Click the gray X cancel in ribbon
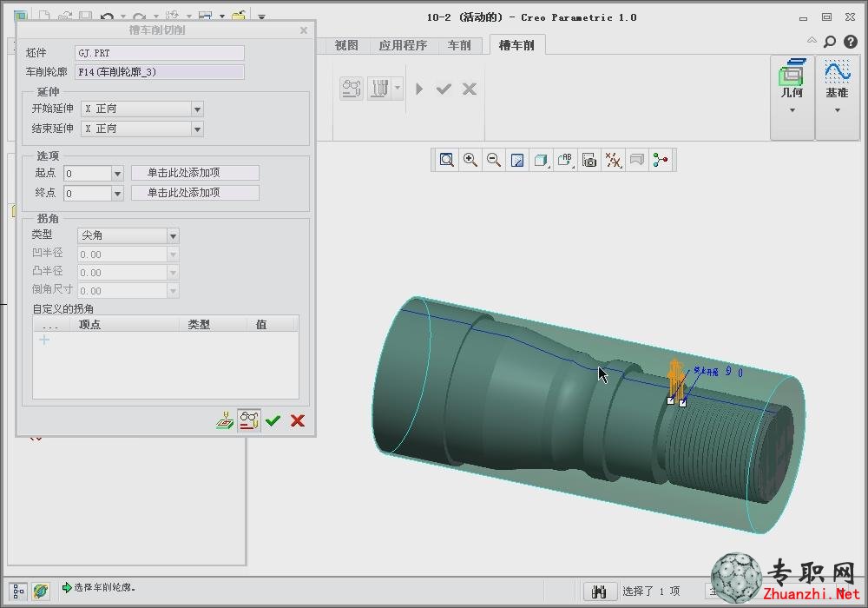868x608 pixels. click(470, 89)
